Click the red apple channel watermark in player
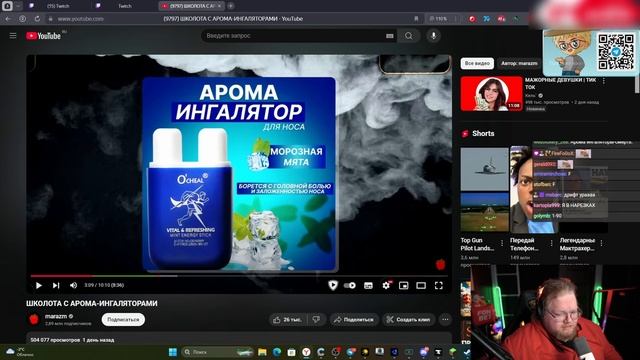 click(x=440, y=264)
